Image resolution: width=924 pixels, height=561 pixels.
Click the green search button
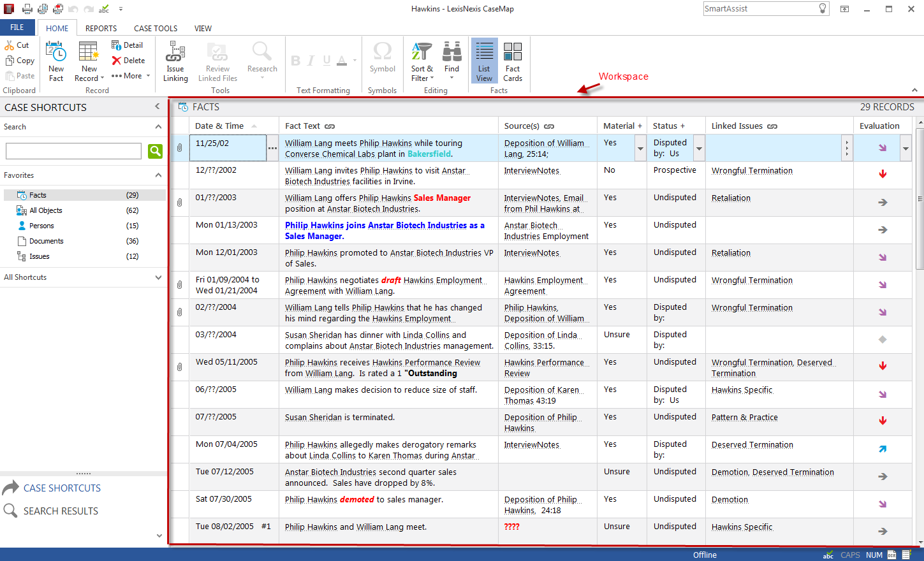coord(155,151)
